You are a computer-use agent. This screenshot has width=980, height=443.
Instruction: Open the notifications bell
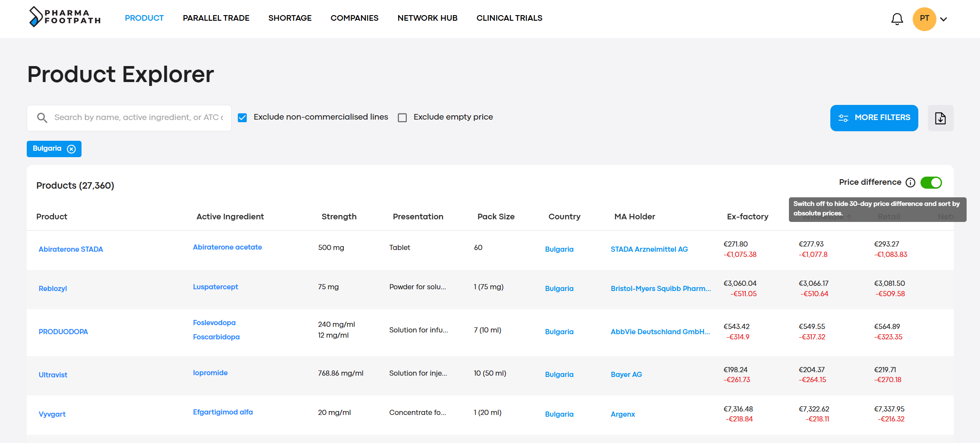pos(897,19)
